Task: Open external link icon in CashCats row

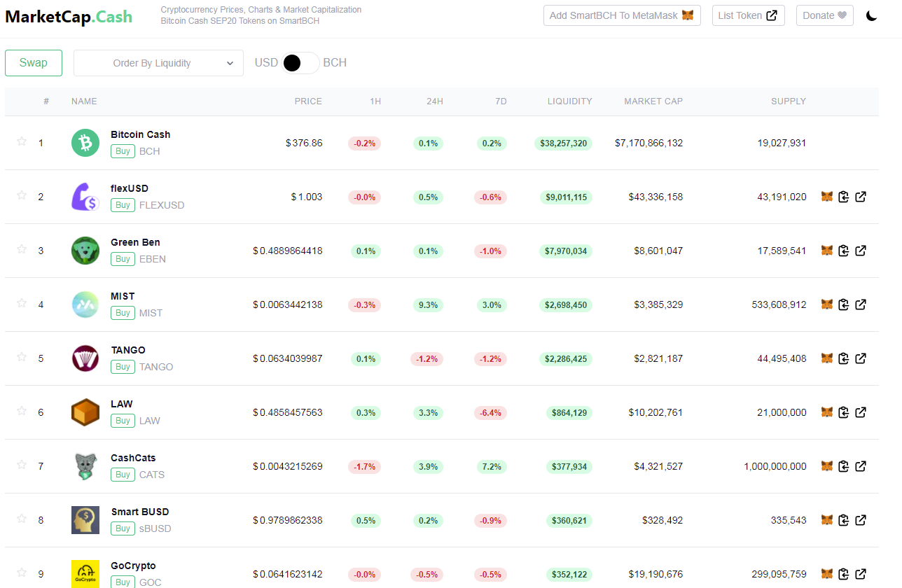Action: pyautogui.click(x=861, y=466)
